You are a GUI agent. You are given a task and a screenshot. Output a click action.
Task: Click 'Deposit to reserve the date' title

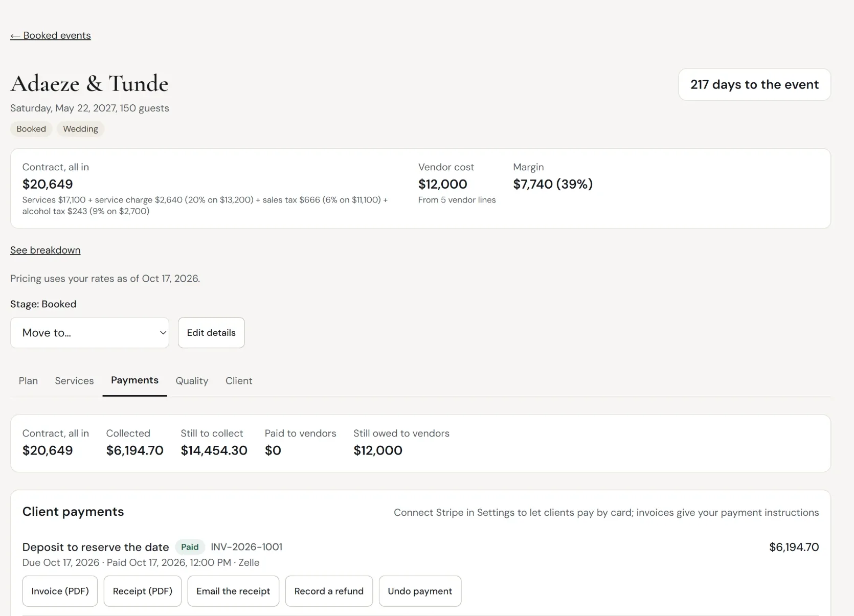tap(96, 547)
